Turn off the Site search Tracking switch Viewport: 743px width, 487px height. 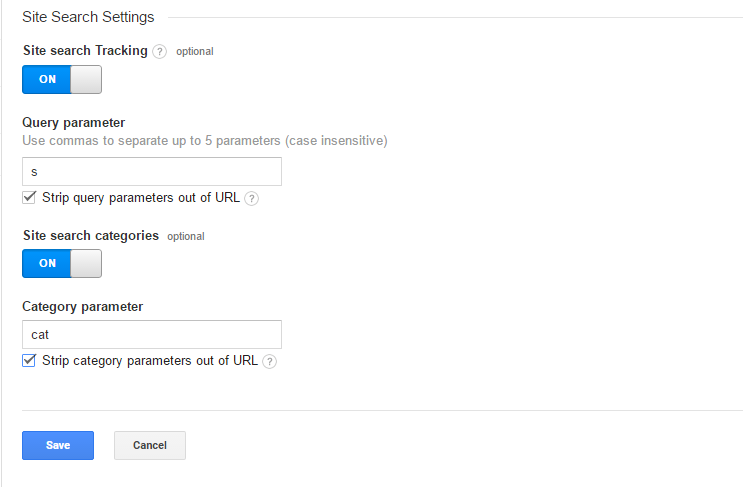coord(62,80)
